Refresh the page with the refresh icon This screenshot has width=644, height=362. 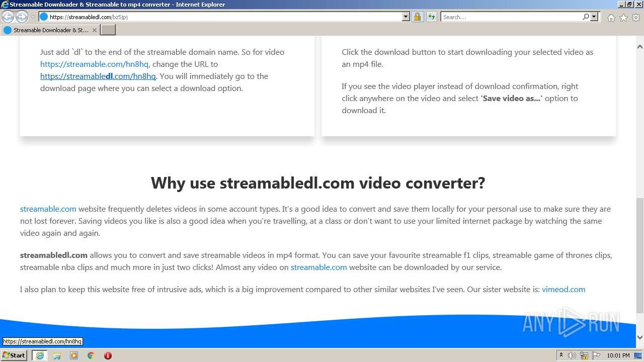point(432,17)
